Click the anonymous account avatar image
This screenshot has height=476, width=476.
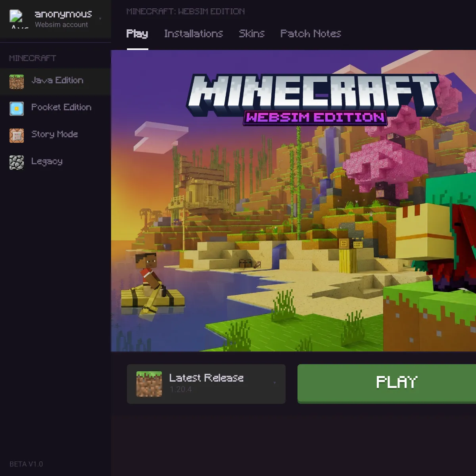click(x=19, y=19)
